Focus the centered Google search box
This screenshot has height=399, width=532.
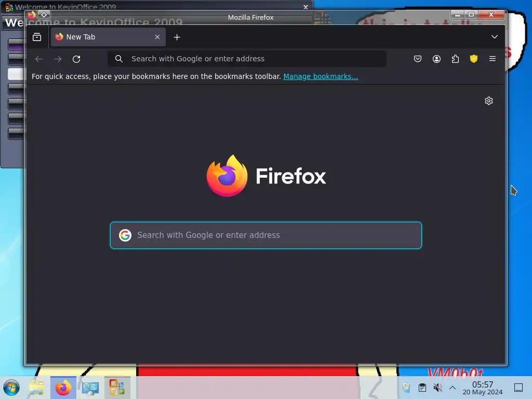[266, 235]
